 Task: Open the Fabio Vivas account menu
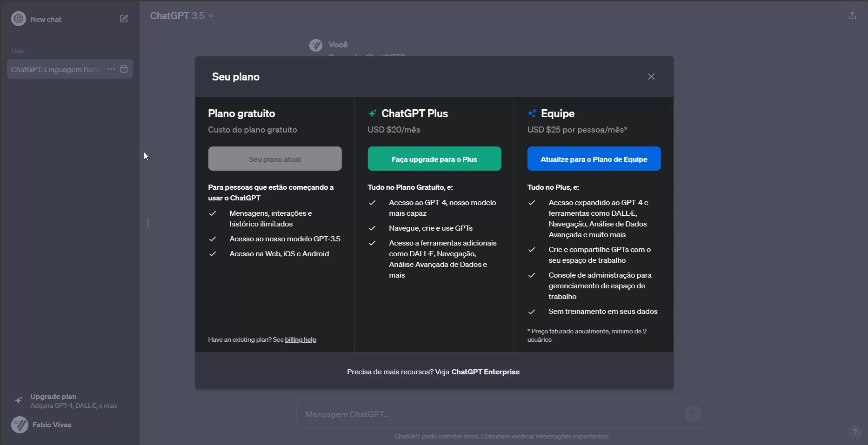[x=70, y=425]
